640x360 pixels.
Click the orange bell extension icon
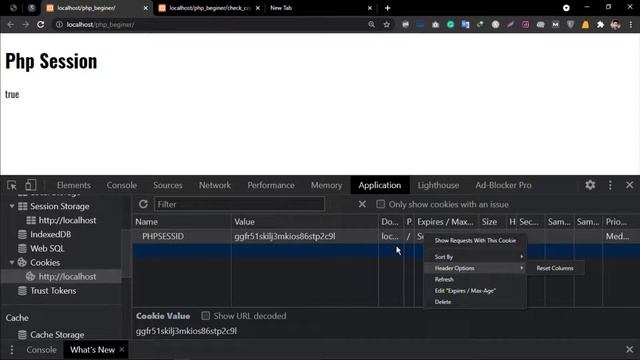point(585,24)
